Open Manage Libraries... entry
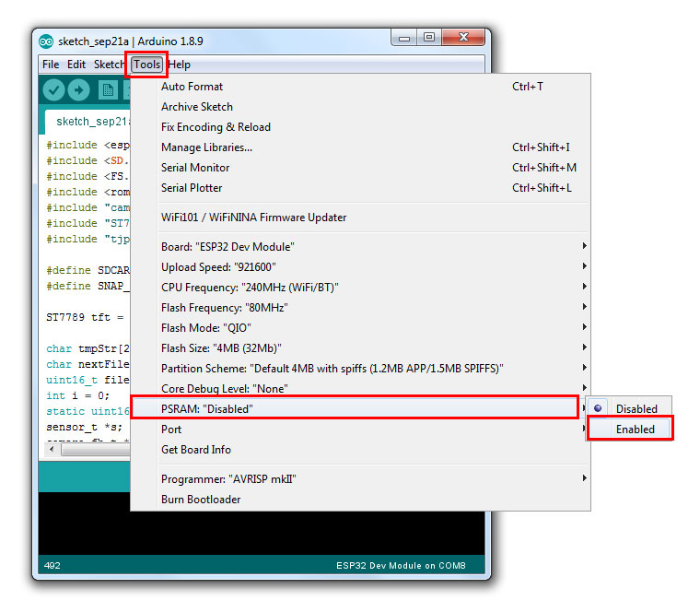This screenshot has width=700, height=612. click(360, 147)
